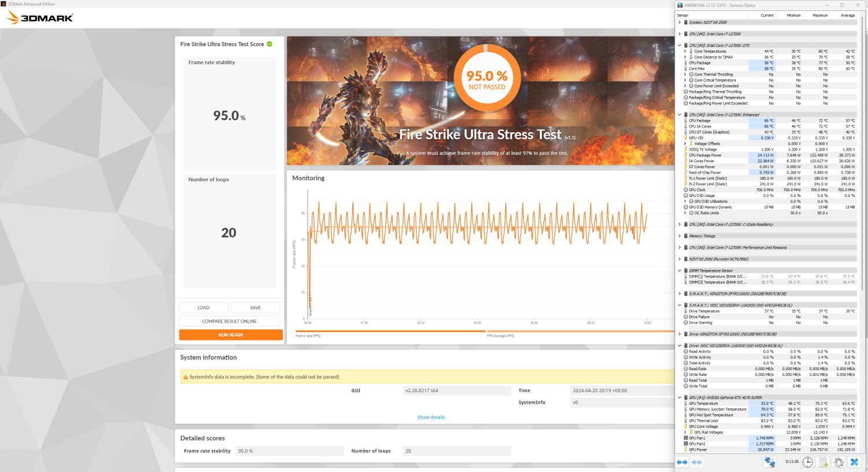Click the 3DMark Advanced Edition title bar icon
This screenshot has width=868, height=472.
[3, 3]
